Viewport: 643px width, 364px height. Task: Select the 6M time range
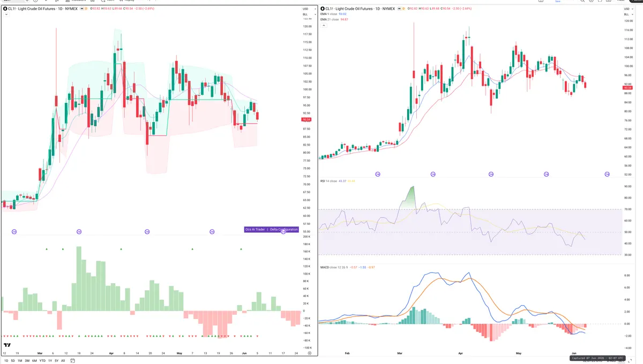tap(34, 361)
